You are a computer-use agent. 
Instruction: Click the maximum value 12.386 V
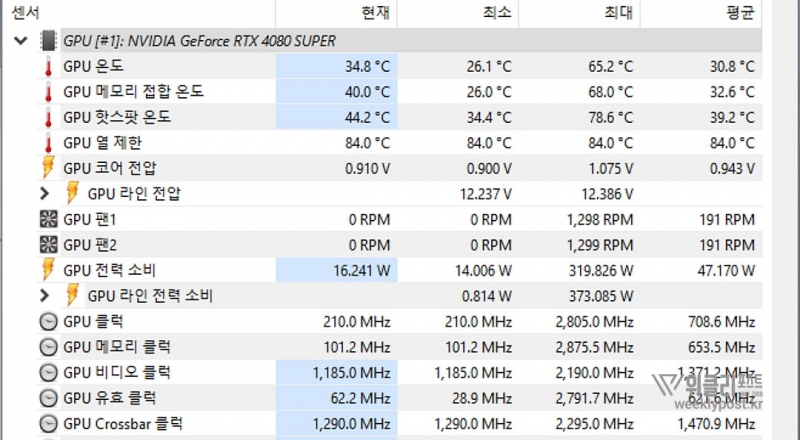coord(607,194)
